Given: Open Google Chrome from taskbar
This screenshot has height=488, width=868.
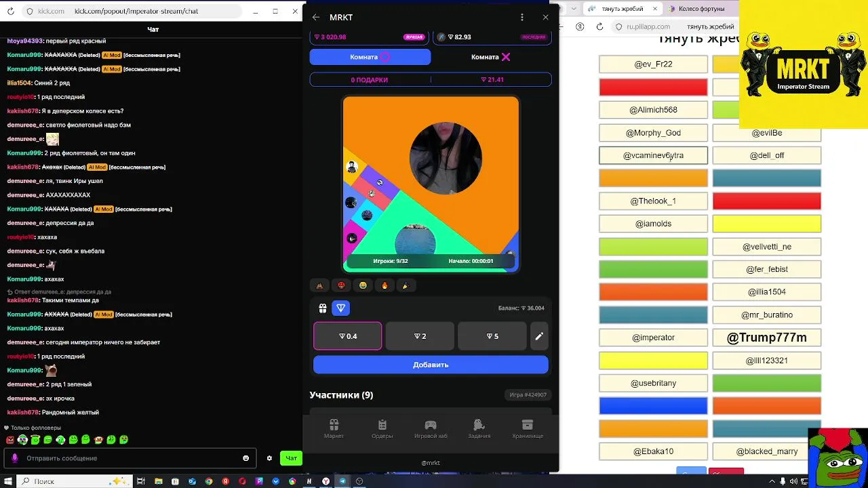Looking at the screenshot, I should pos(209,481).
